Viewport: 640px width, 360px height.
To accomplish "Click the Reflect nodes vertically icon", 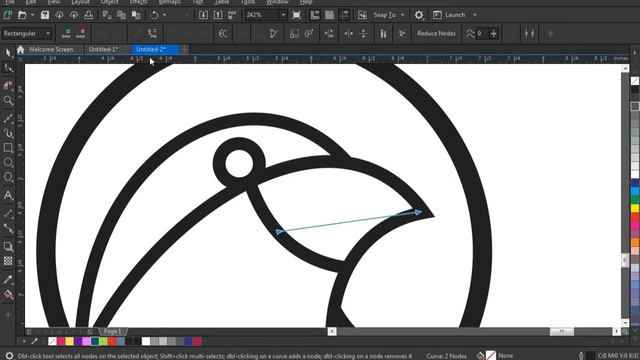I will pos(363,33).
